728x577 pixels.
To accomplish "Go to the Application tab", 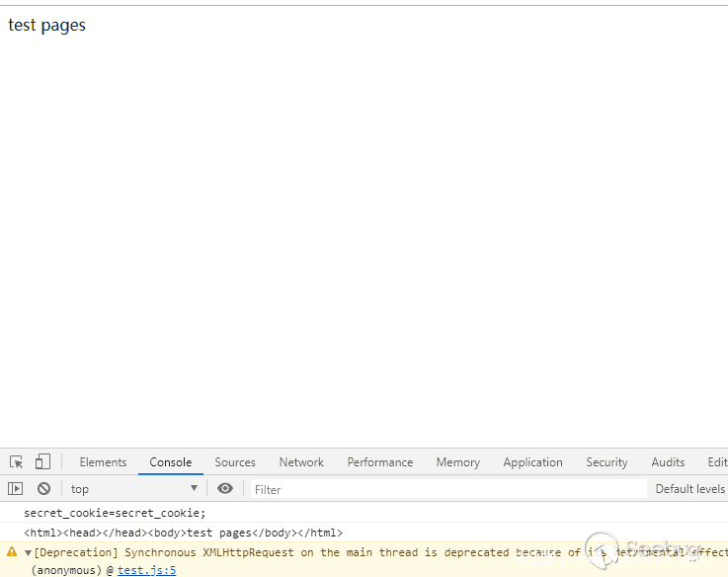I will click(532, 462).
